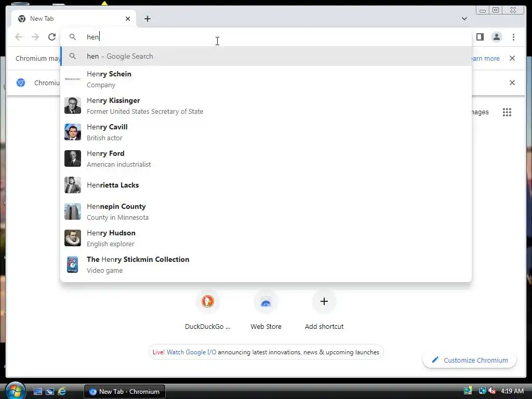Click the 'Learn more' link in the infobar
532x399 pixels.
click(485, 58)
